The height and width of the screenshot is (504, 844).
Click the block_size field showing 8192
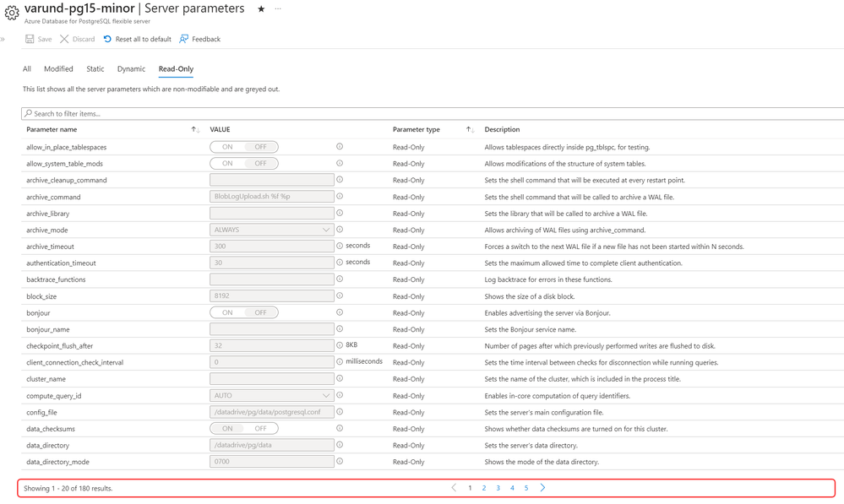272,295
